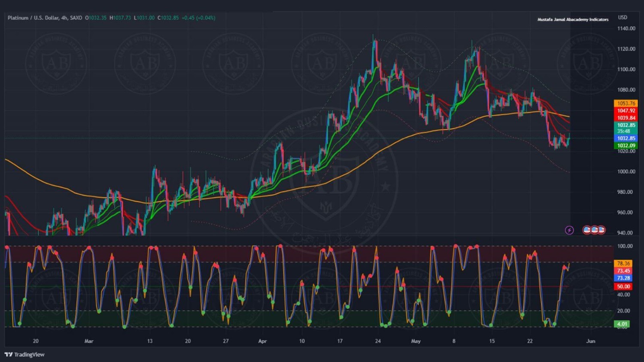Click 1000.00 on the price axis
The width and height of the screenshot is (644, 362).
(x=626, y=172)
